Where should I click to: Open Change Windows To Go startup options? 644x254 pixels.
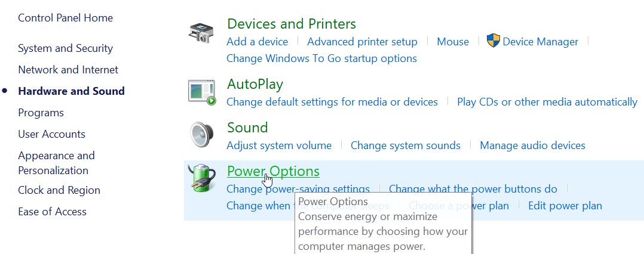pyautogui.click(x=321, y=58)
